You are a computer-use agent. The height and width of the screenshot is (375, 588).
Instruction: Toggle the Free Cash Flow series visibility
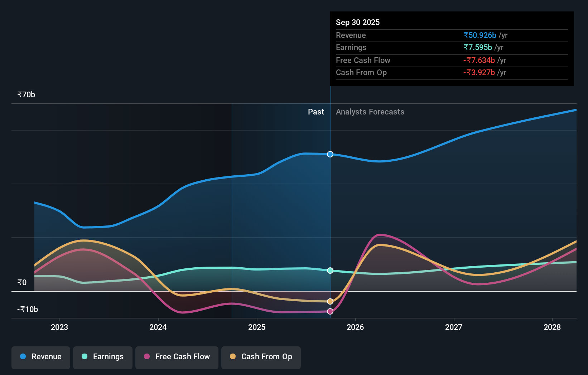click(177, 357)
